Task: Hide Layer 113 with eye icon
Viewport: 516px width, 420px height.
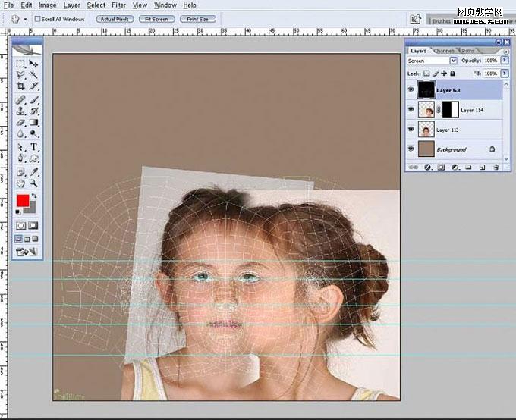Action: [x=411, y=129]
